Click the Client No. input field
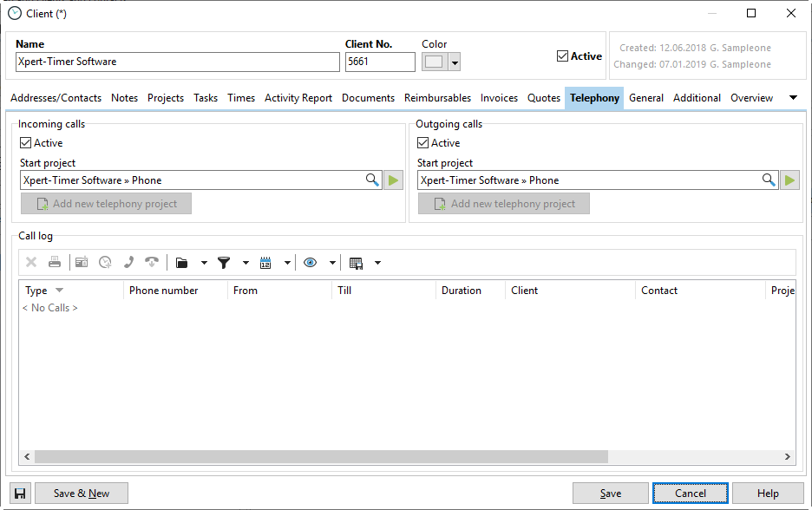Screen dimensions: 812x510 click(380, 62)
